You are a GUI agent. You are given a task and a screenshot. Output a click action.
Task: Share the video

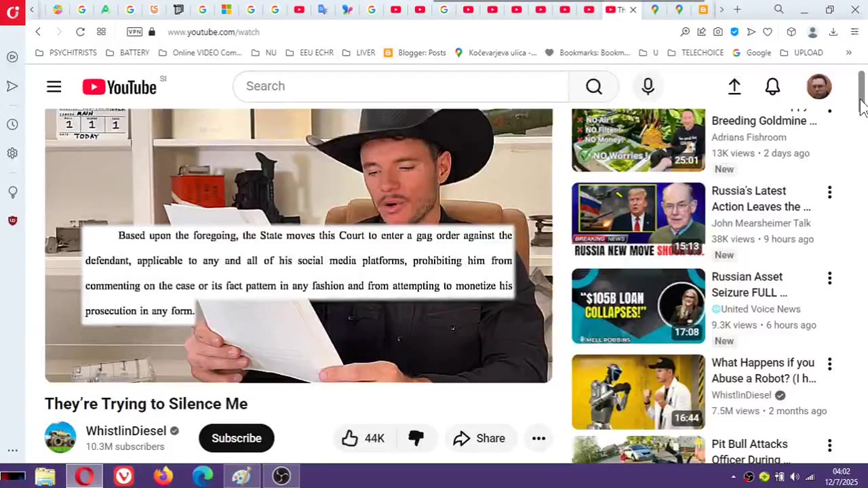(x=480, y=439)
